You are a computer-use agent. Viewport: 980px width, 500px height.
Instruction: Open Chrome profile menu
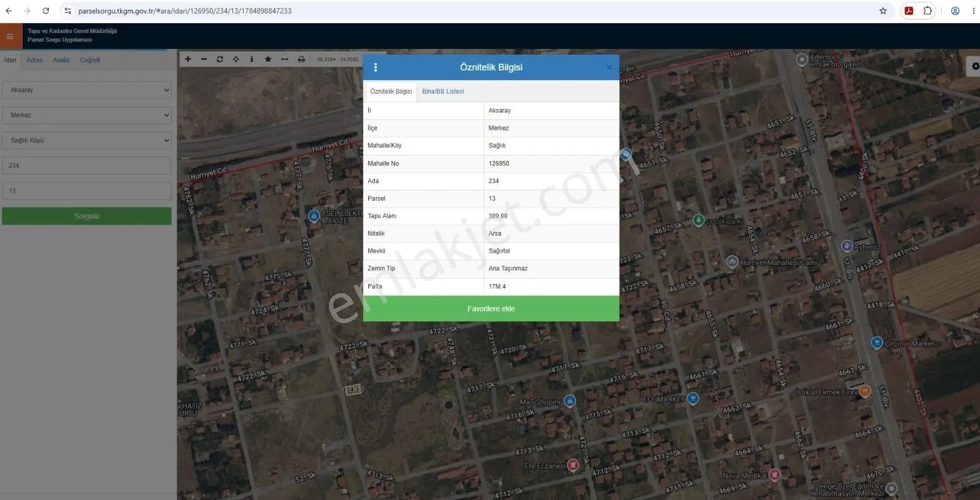click(x=955, y=11)
